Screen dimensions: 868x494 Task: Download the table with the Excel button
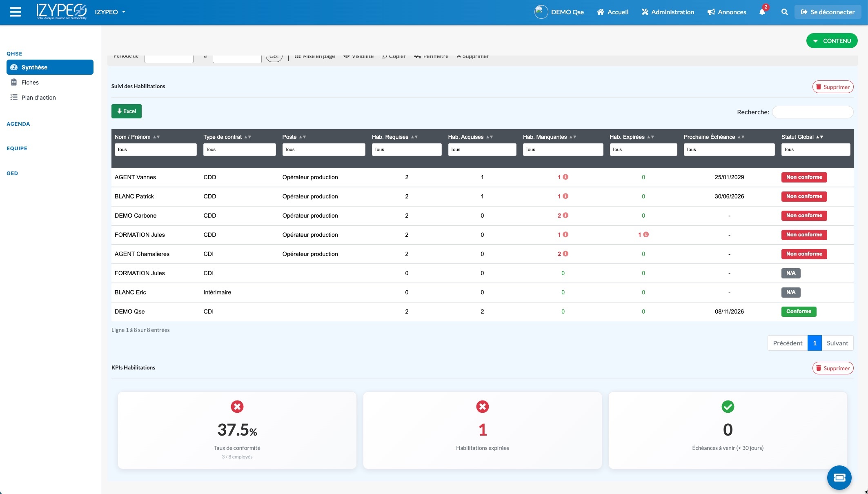pos(127,111)
